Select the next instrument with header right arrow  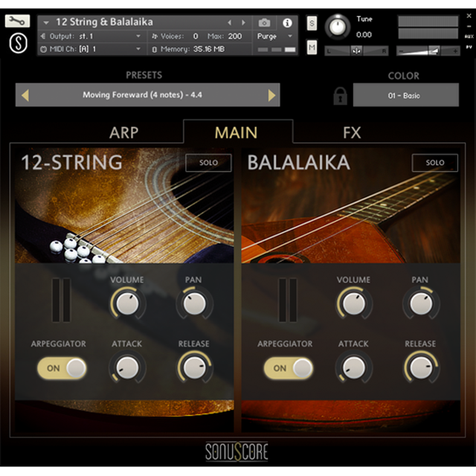243,23
